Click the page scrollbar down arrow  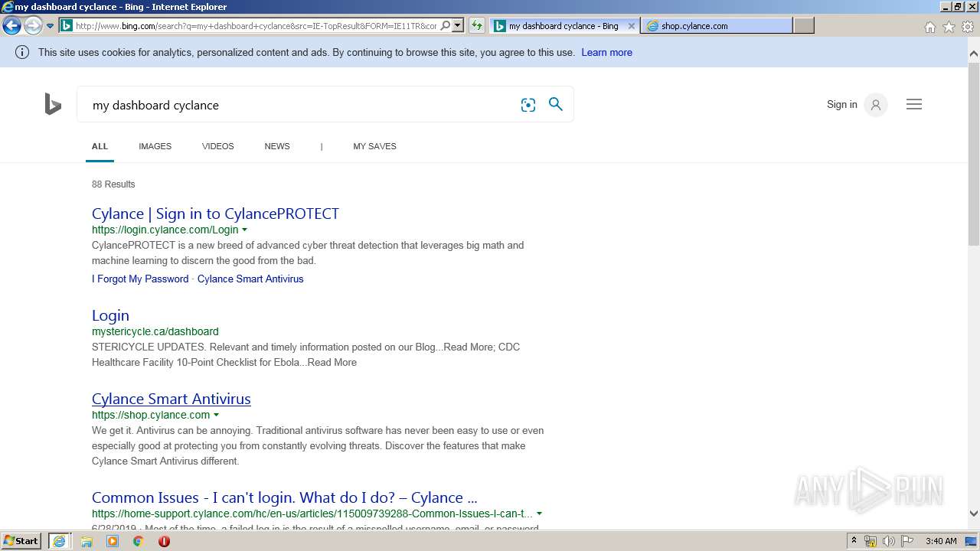click(x=974, y=514)
